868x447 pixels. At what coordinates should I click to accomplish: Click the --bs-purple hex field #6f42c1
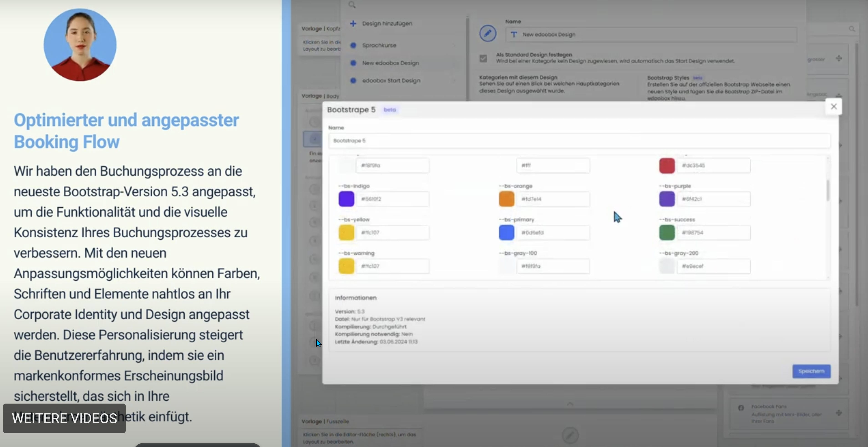(x=714, y=199)
